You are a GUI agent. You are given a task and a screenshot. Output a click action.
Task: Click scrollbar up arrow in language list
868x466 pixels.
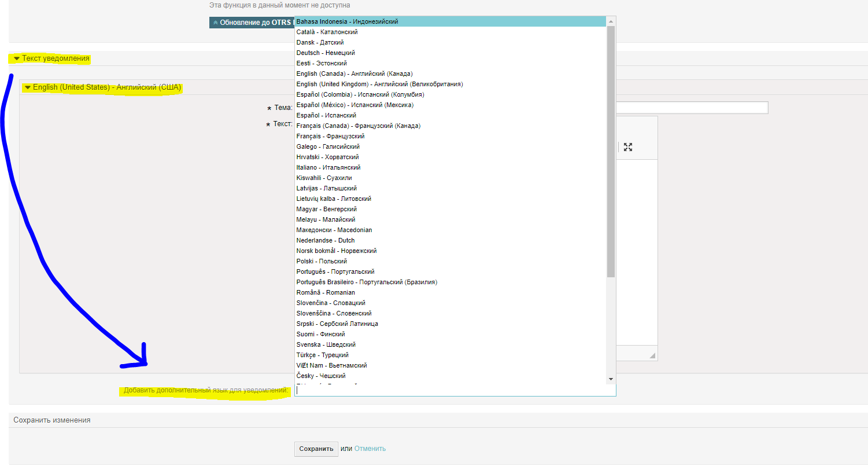pos(611,21)
